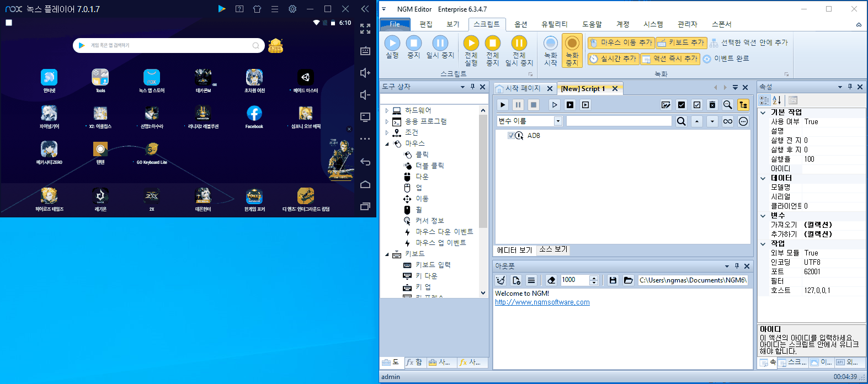Expand the 응용 프로그램 tree node
This screenshot has width=868, height=384.
(387, 121)
